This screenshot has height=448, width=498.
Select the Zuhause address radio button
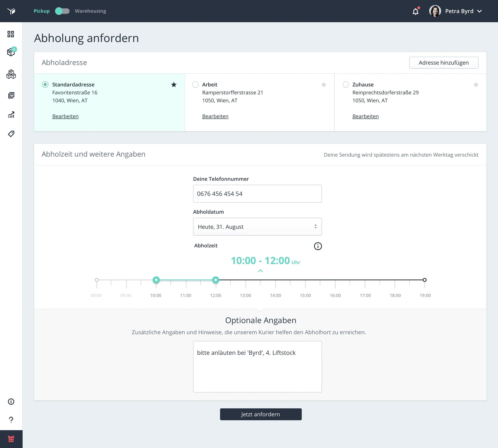tap(346, 85)
